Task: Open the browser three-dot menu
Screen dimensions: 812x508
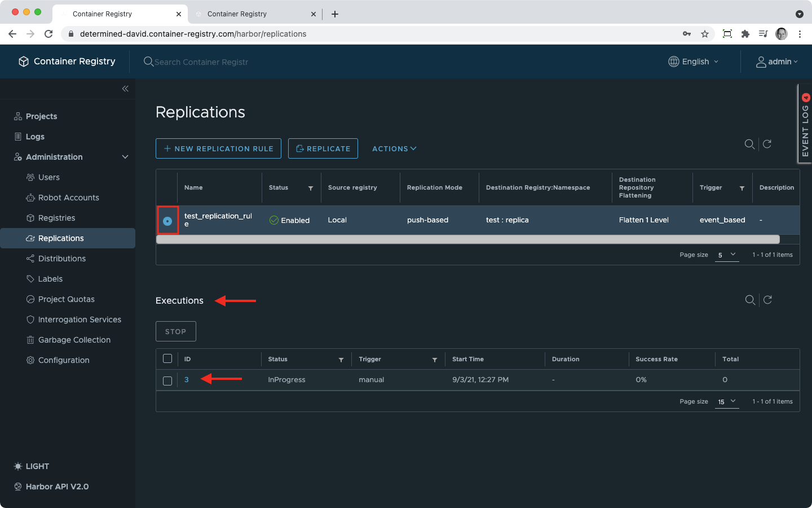Action: (x=800, y=34)
